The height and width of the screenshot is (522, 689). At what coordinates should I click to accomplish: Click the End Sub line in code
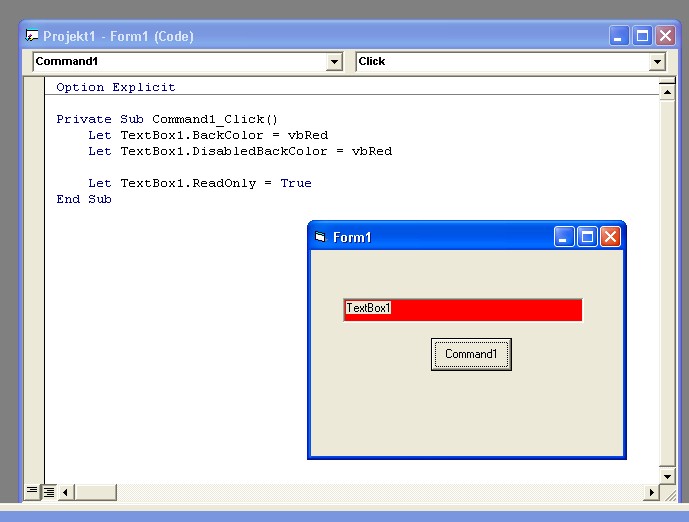(x=84, y=199)
